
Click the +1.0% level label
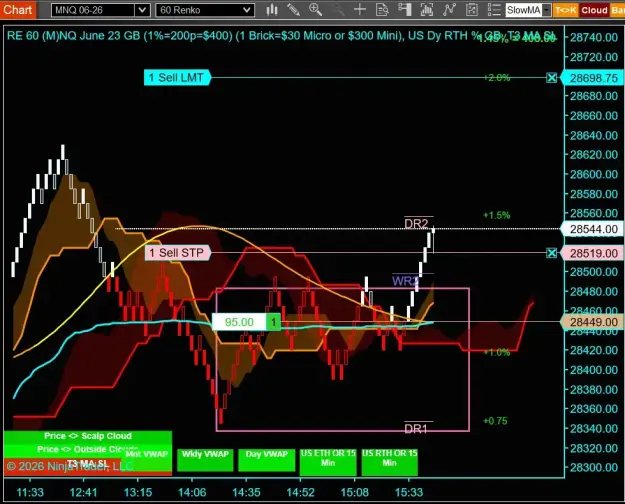point(497,352)
